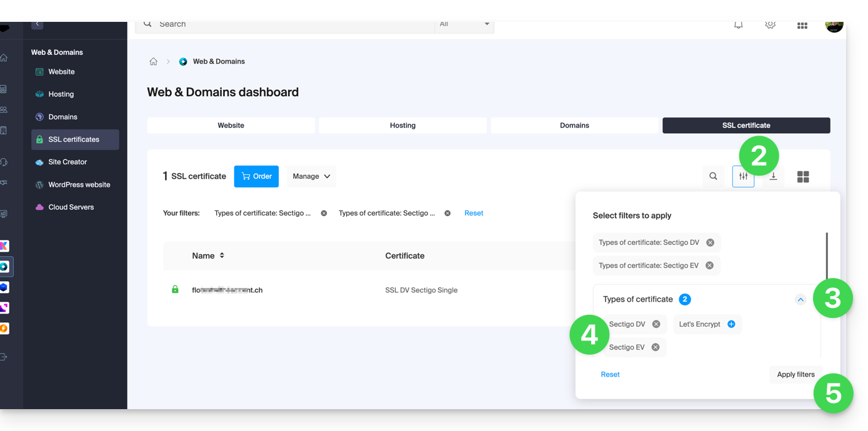The image size is (868, 431).
Task: Open the apps grid icon in top bar
Action: [x=802, y=25]
